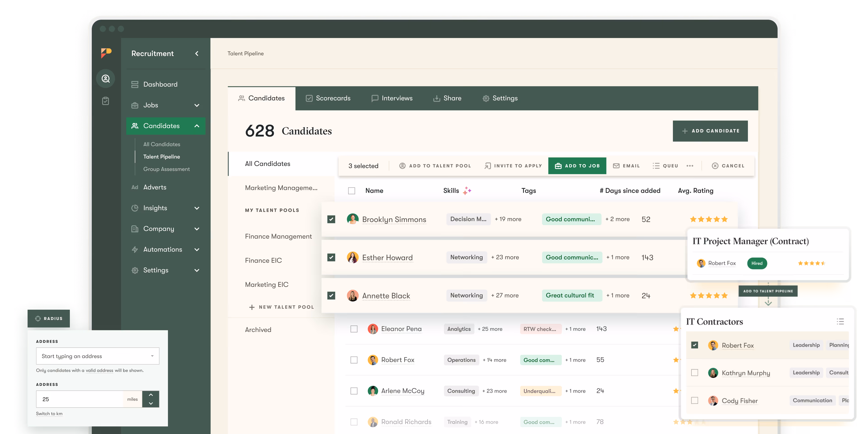
Task: Expand the Company menu chevron
Action: coord(197,229)
